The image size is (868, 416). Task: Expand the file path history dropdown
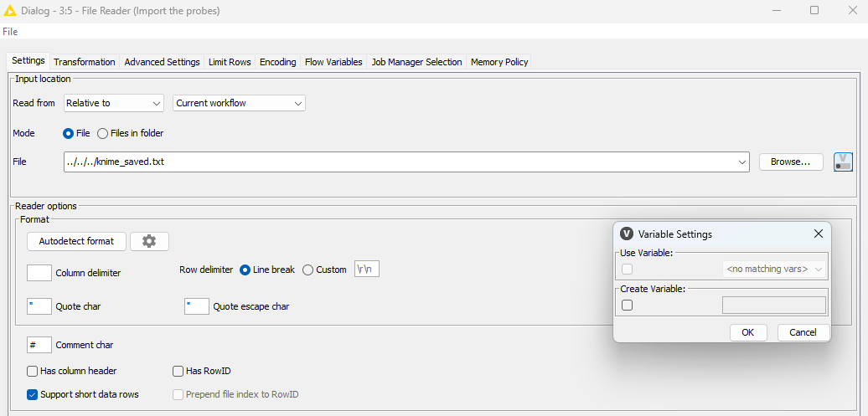(741, 162)
